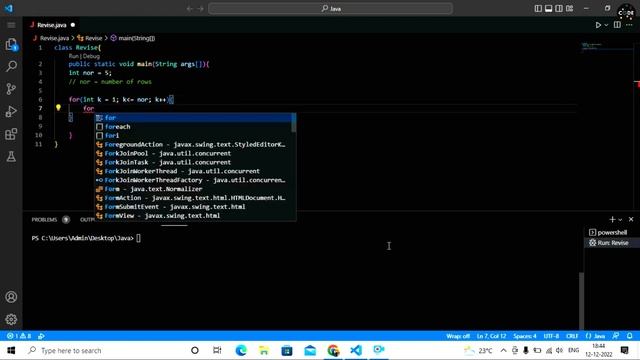Viewport: 640px width, 360px height.
Task: Open notifications bell in status bar
Action: 629,336
